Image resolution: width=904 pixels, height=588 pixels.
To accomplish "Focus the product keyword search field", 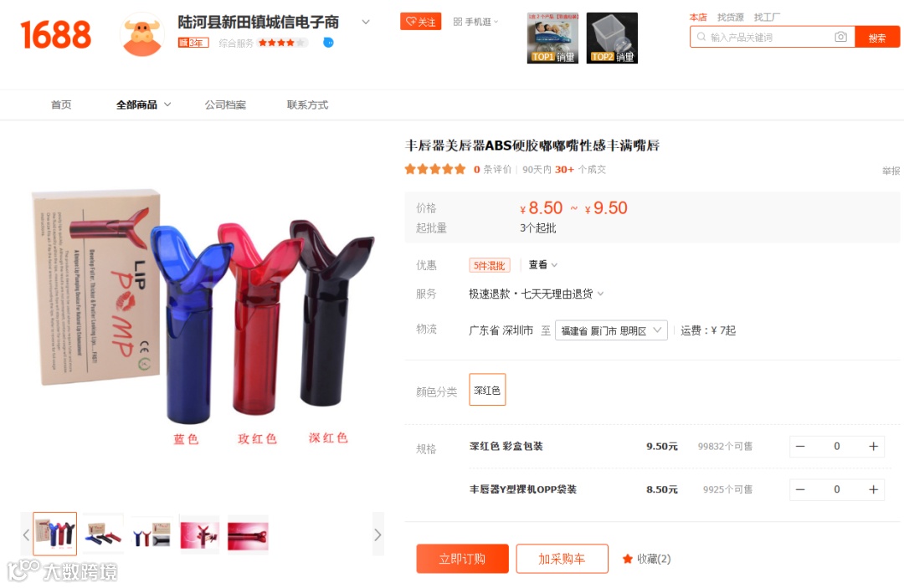I will (x=764, y=37).
